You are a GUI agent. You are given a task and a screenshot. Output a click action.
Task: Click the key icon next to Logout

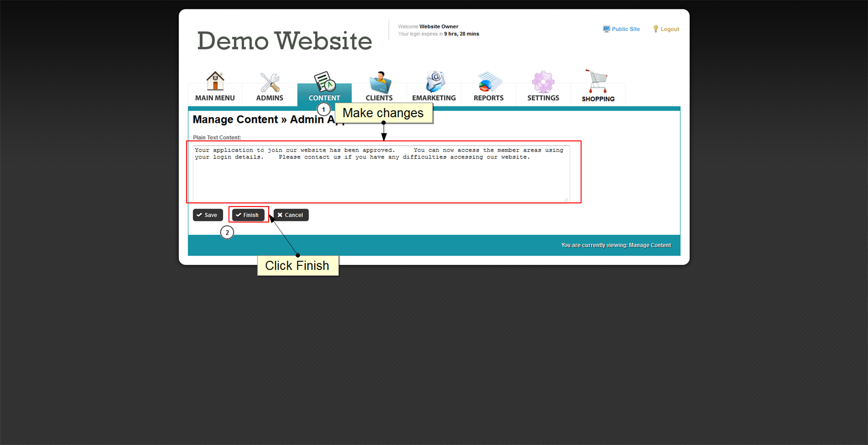[x=656, y=29]
